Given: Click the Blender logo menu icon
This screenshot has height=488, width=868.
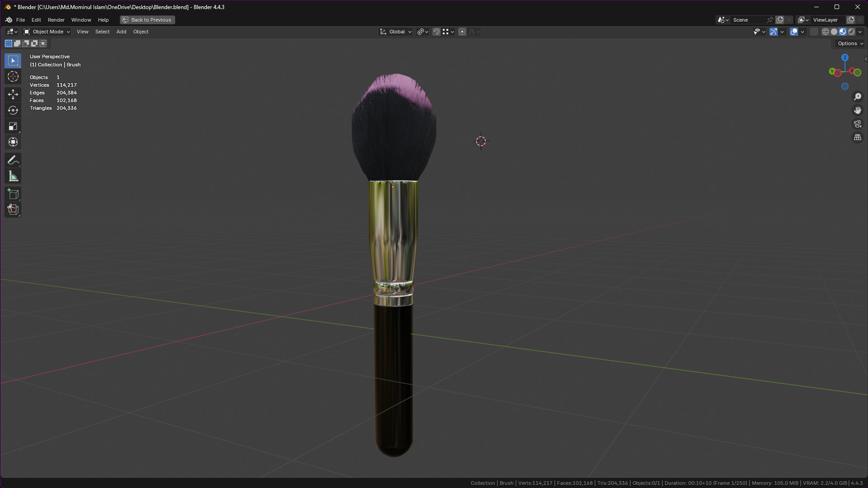Looking at the screenshot, I should pyautogui.click(x=9, y=20).
